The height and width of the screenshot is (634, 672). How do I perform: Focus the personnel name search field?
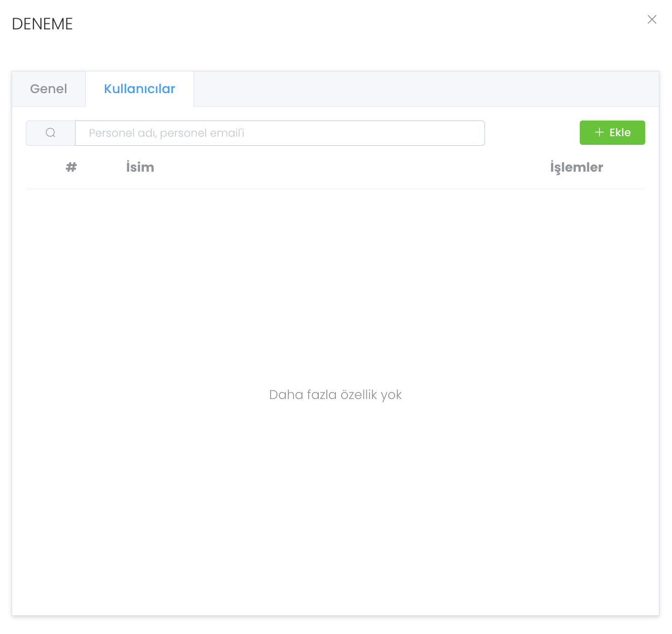click(x=280, y=133)
